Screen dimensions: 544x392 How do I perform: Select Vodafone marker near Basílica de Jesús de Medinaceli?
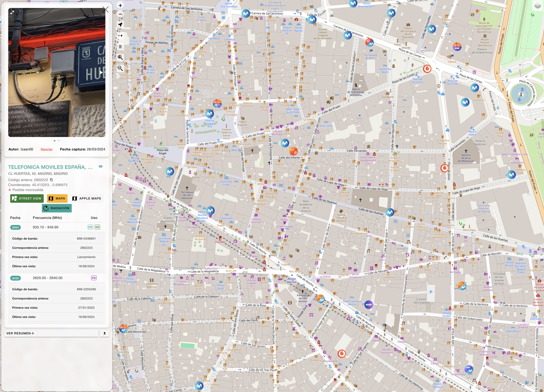click(x=444, y=168)
